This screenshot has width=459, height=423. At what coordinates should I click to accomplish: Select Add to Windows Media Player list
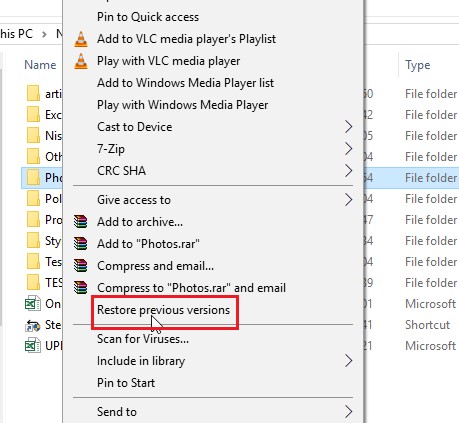click(185, 83)
